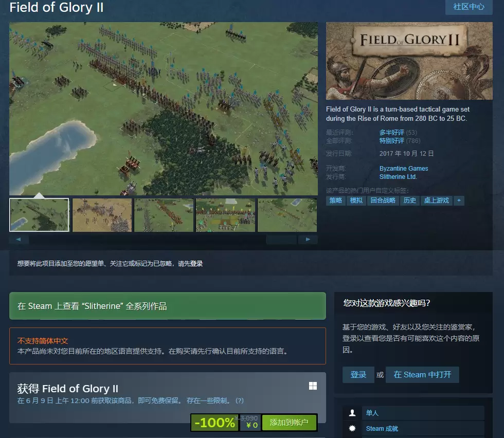Click the 桌上游戏 tag
504x438 pixels.
click(x=437, y=200)
